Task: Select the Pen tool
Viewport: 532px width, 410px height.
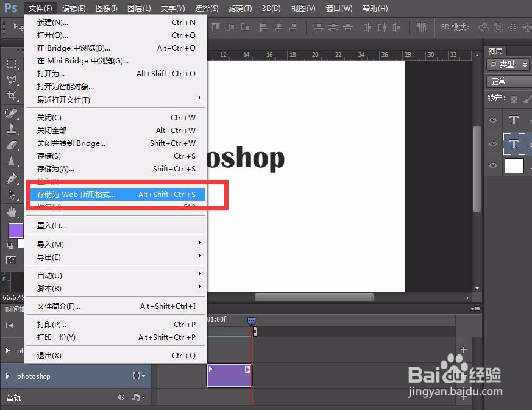Action: click(12, 179)
